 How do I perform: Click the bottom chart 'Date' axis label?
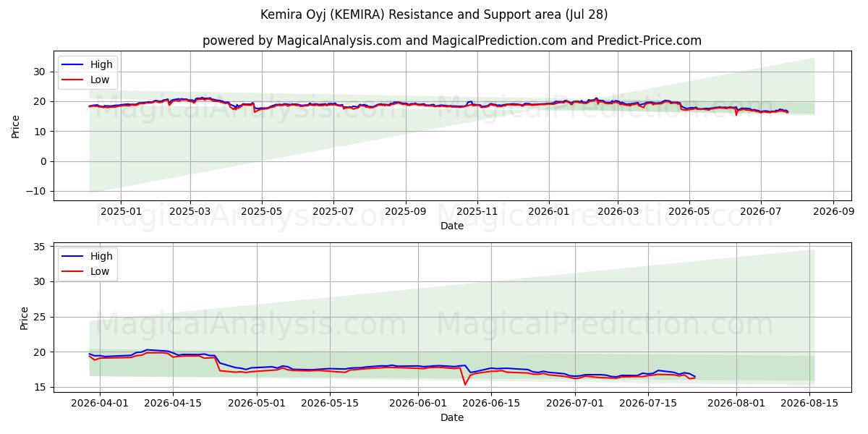pyautogui.click(x=452, y=417)
